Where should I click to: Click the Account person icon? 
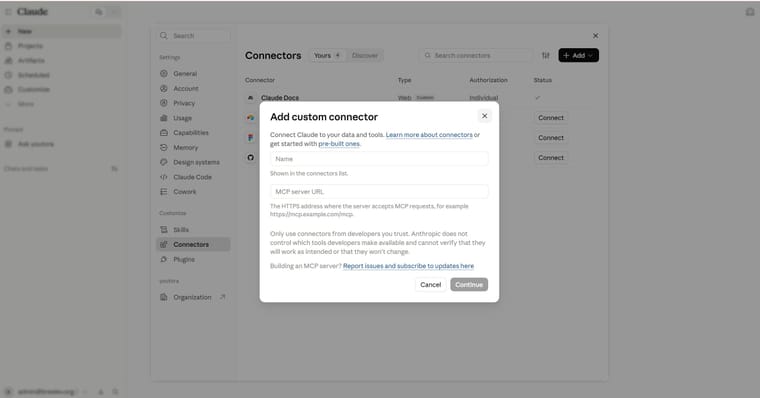[164, 89]
